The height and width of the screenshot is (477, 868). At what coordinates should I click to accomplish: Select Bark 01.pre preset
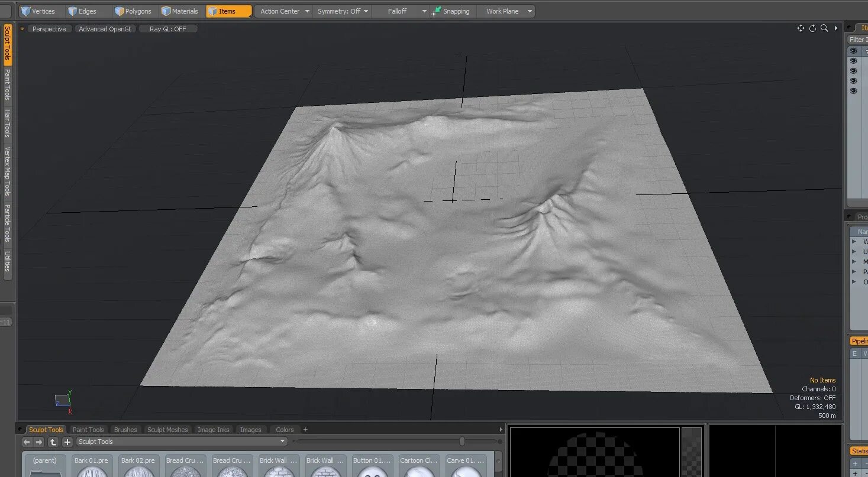tap(92, 465)
